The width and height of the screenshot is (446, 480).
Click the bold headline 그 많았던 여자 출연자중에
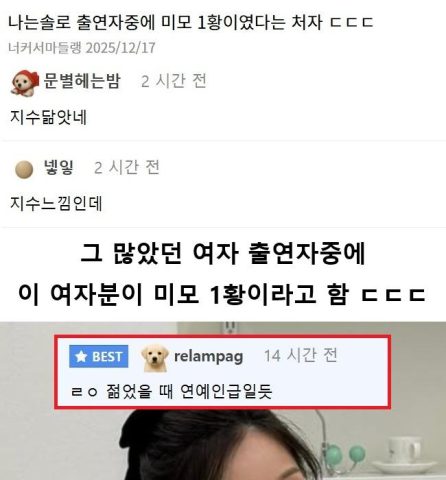pyautogui.click(x=223, y=253)
